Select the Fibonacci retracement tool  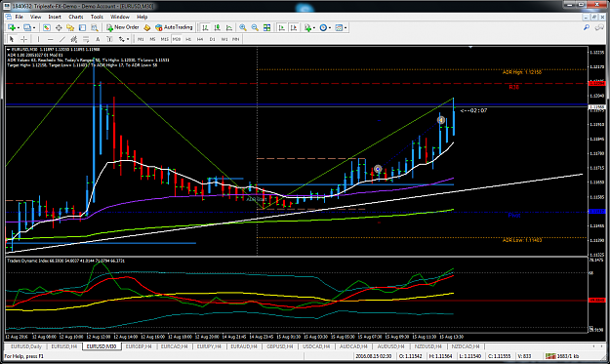86,39
